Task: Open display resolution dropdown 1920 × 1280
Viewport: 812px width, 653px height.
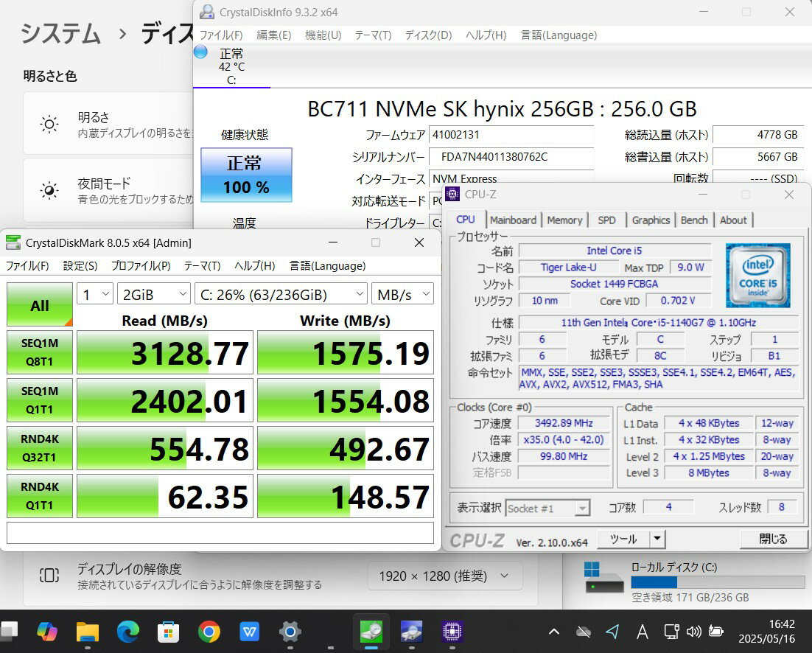Action: (x=444, y=576)
